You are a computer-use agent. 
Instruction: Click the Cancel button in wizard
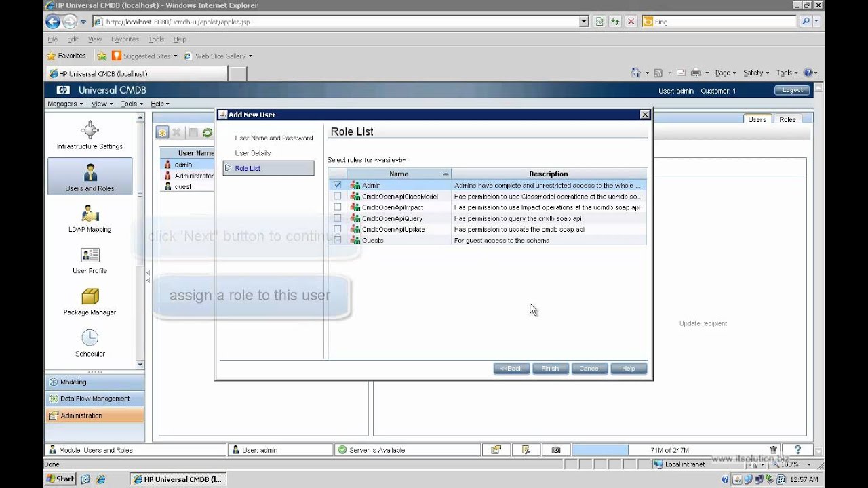pyautogui.click(x=589, y=369)
